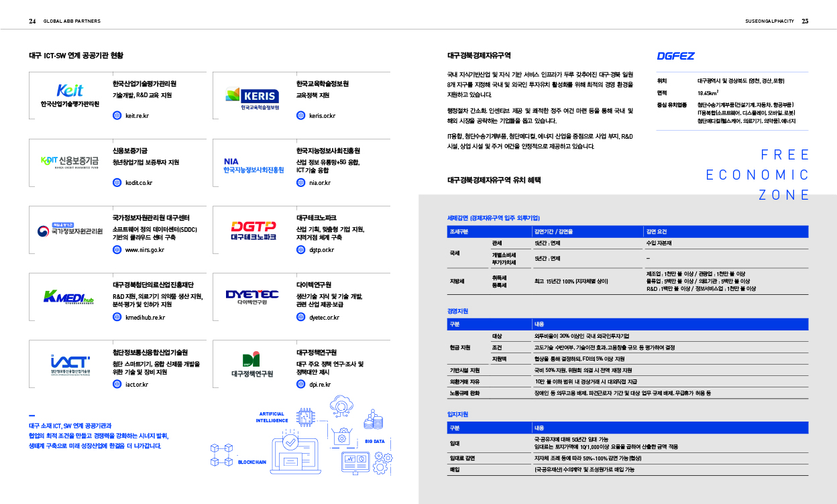Click the globe icon beside nia.or.kr
Viewport: 837px width, 504px height.
pyautogui.click(x=300, y=182)
